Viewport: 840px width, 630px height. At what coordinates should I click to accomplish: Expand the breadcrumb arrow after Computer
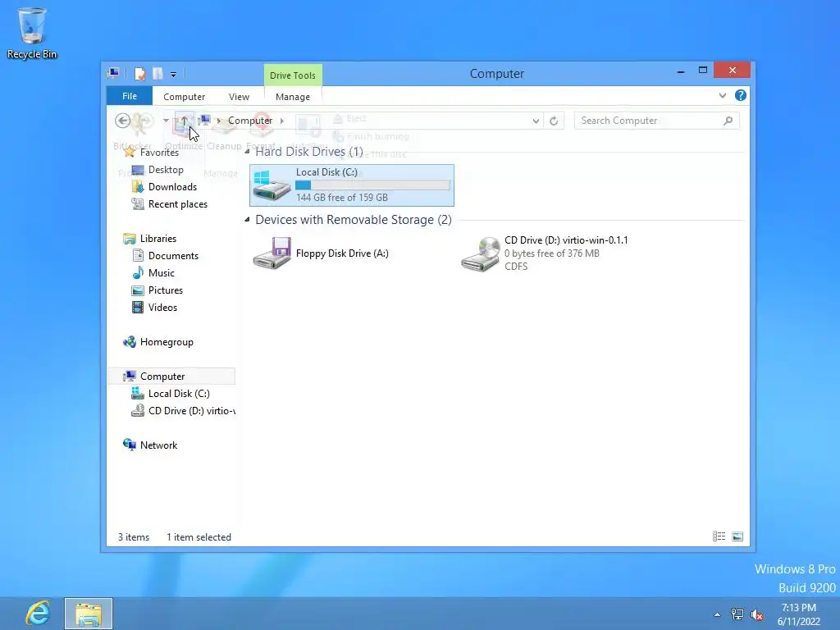(x=282, y=121)
